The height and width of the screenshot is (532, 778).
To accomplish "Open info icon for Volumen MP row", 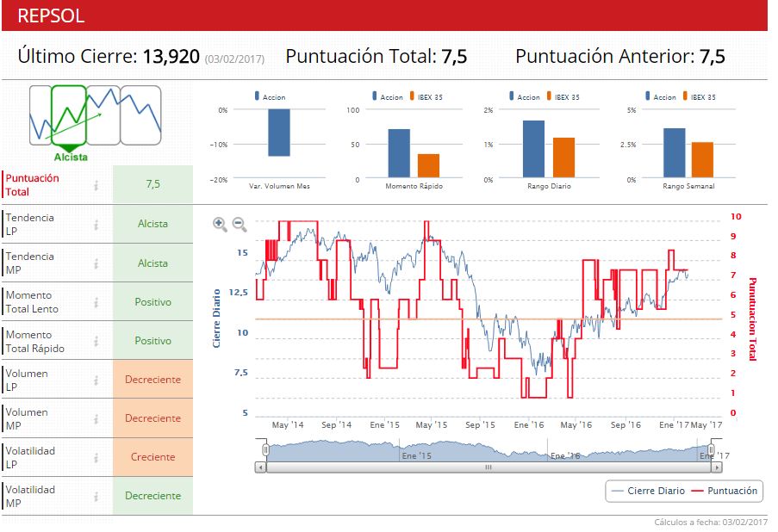I will (96, 419).
